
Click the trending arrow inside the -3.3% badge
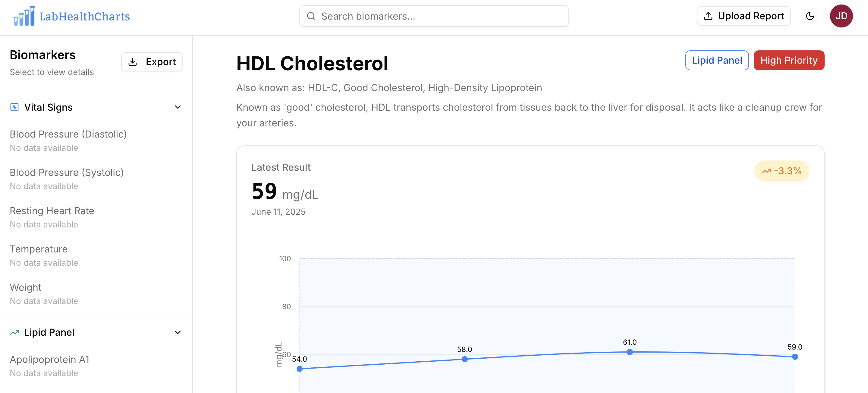tap(766, 171)
